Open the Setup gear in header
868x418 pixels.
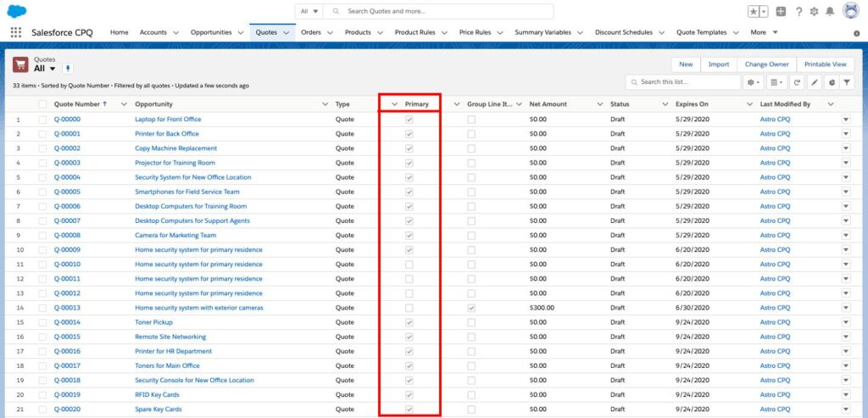pos(814,11)
